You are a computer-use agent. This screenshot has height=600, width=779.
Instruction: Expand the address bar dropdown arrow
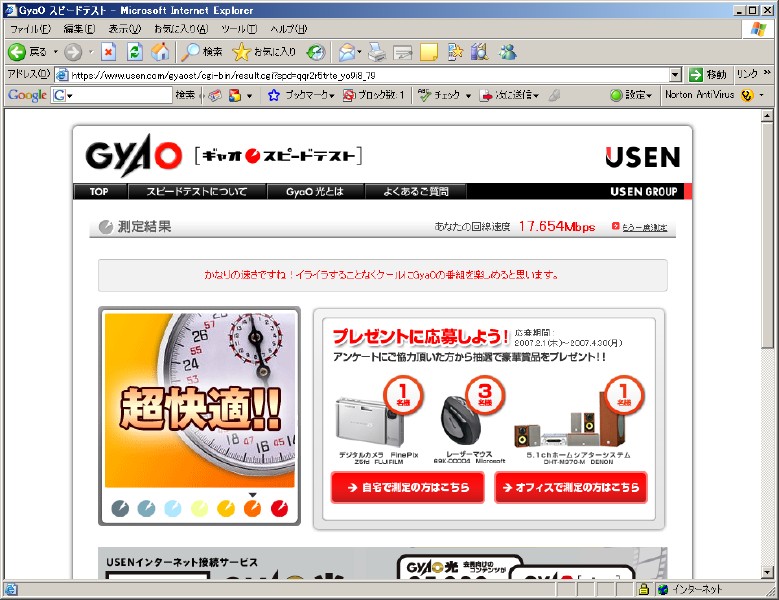pos(675,75)
